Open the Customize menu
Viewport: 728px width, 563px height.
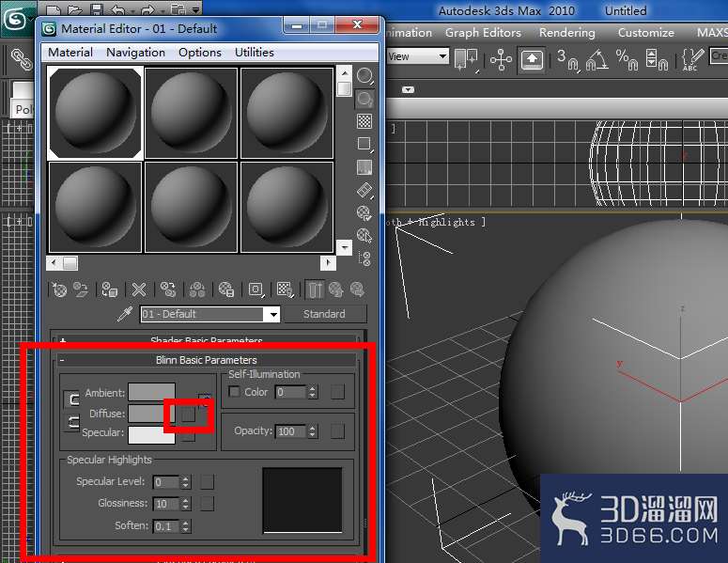[646, 33]
